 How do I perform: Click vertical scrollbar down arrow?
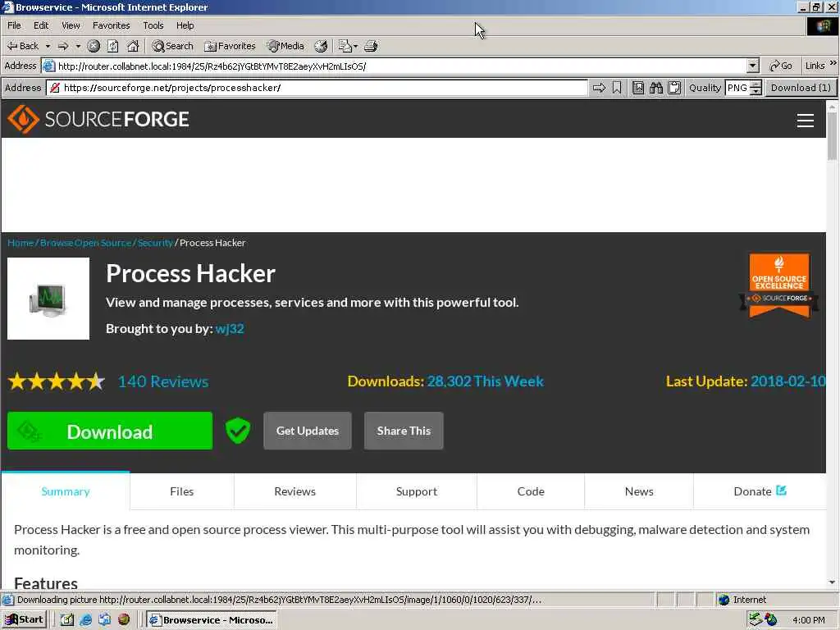(x=832, y=582)
